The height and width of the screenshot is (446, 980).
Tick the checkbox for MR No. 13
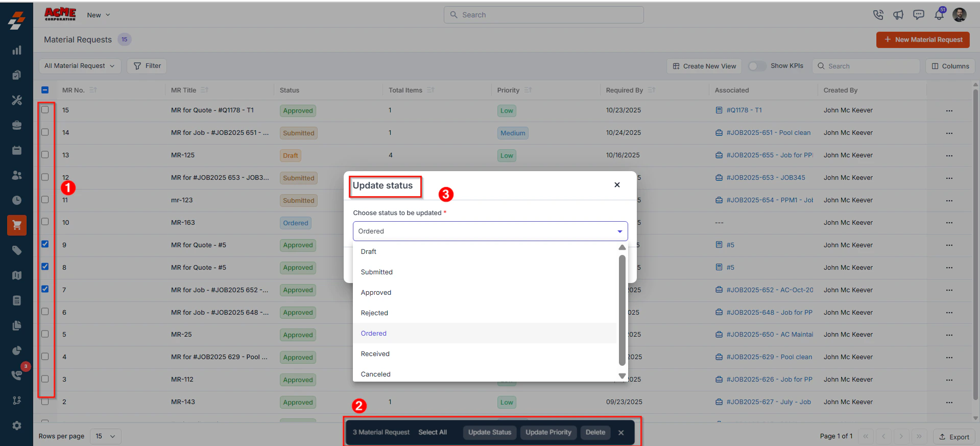click(45, 154)
